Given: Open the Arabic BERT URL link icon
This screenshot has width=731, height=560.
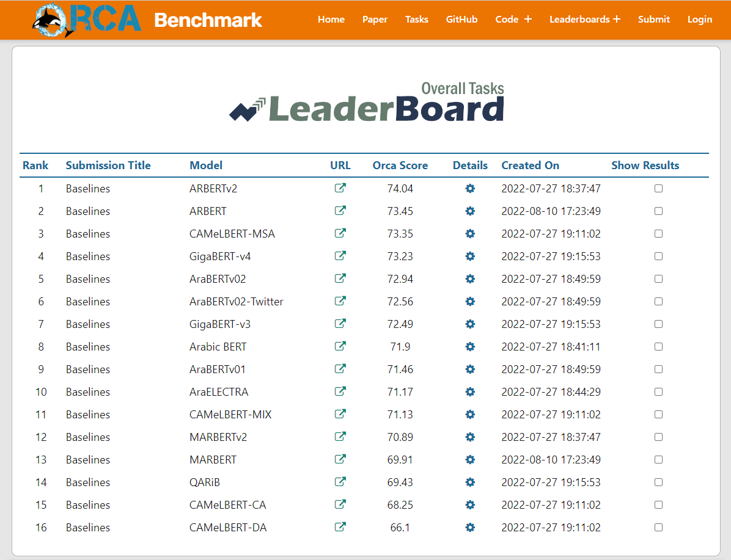Looking at the screenshot, I should click(x=340, y=346).
